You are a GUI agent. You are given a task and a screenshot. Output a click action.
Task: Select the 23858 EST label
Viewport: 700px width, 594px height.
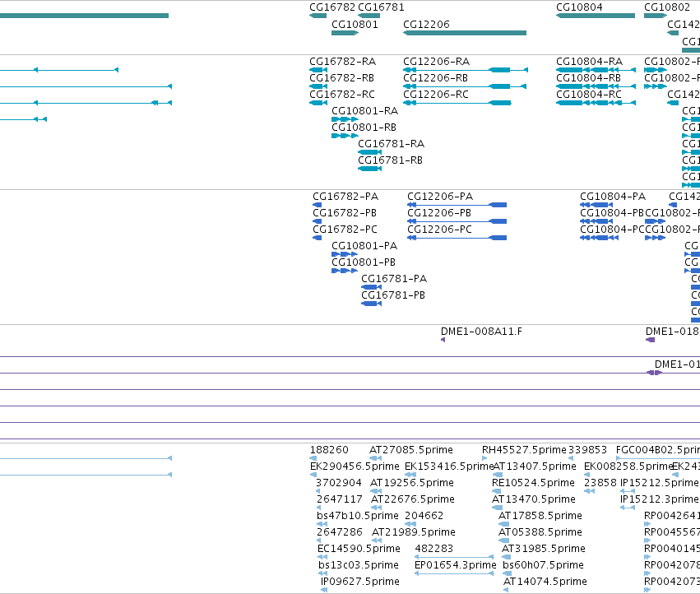(x=600, y=483)
